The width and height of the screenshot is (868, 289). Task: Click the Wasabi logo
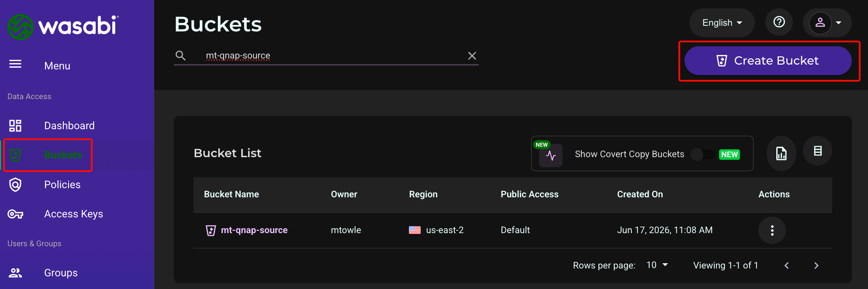coord(63,26)
